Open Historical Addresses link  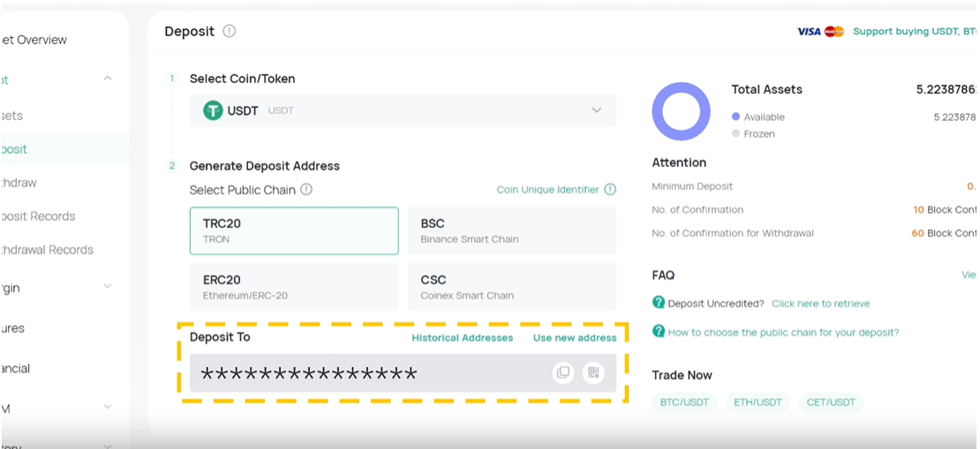click(462, 338)
